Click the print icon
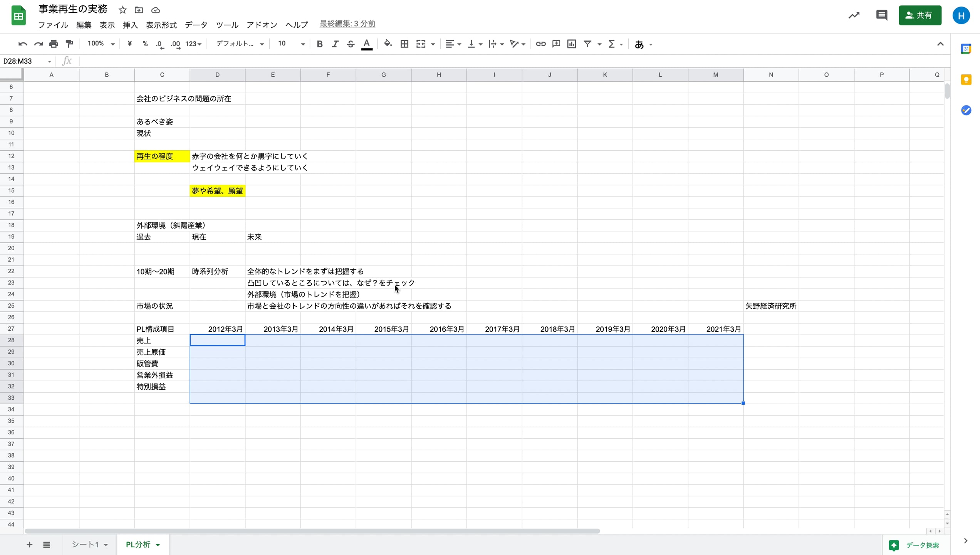The image size is (980, 555). (54, 44)
